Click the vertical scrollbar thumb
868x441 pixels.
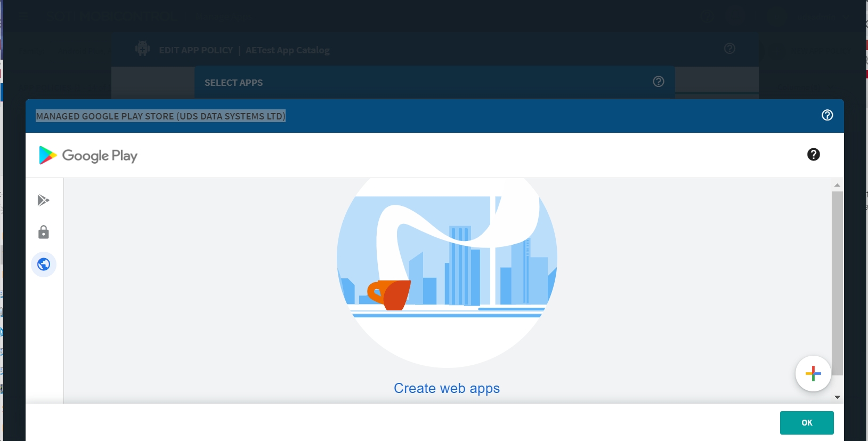[x=837, y=283]
